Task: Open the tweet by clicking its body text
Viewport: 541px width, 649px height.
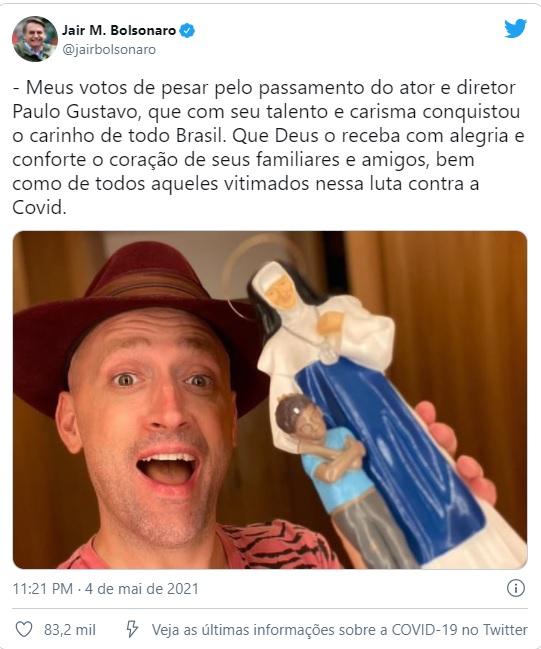Action: pos(269,148)
